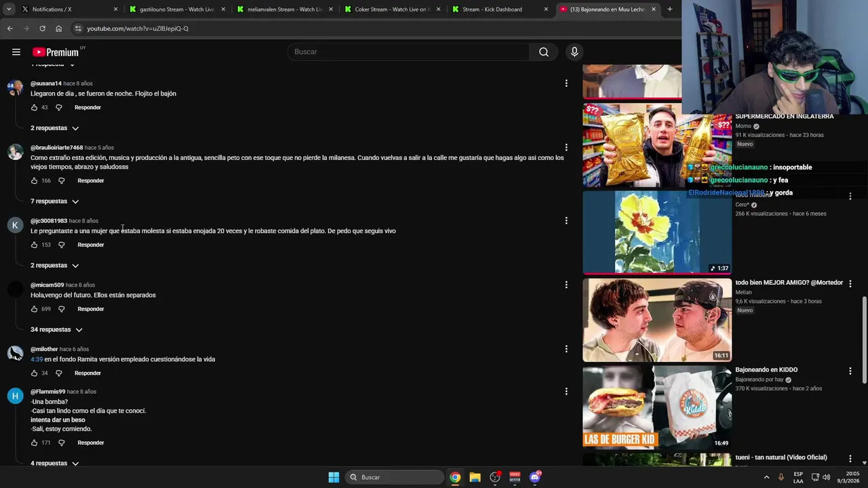This screenshot has height=488, width=868.
Task: Reload the page in browser toolbar
Action: pyautogui.click(x=42, y=28)
